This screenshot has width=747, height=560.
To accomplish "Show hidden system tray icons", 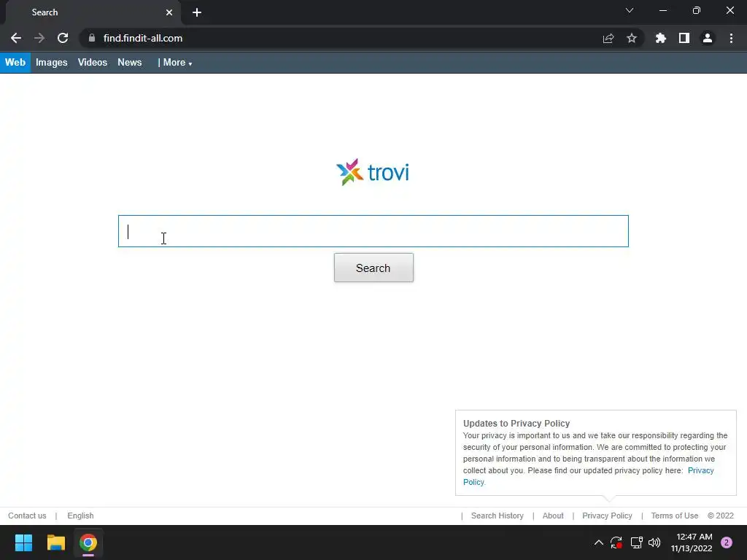I will (599, 542).
